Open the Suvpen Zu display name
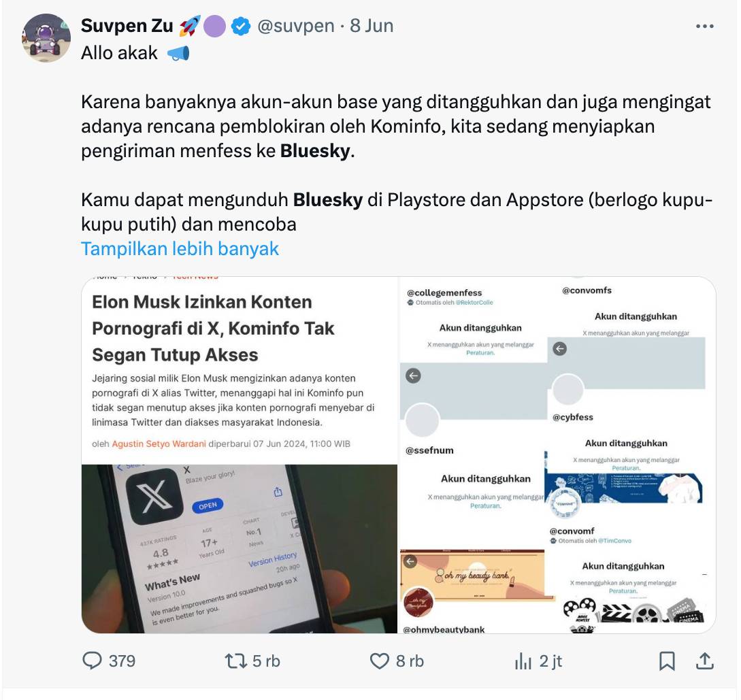This screenshot has height=700, width=741. pos(127,25)
